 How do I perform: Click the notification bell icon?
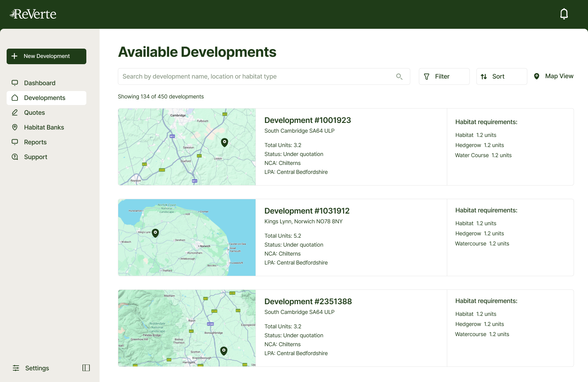(564, 14)
